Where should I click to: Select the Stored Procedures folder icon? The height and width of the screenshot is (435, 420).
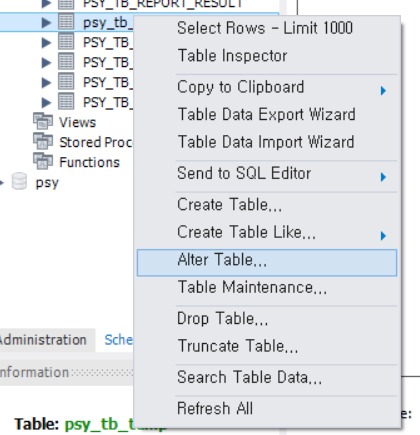43,142
